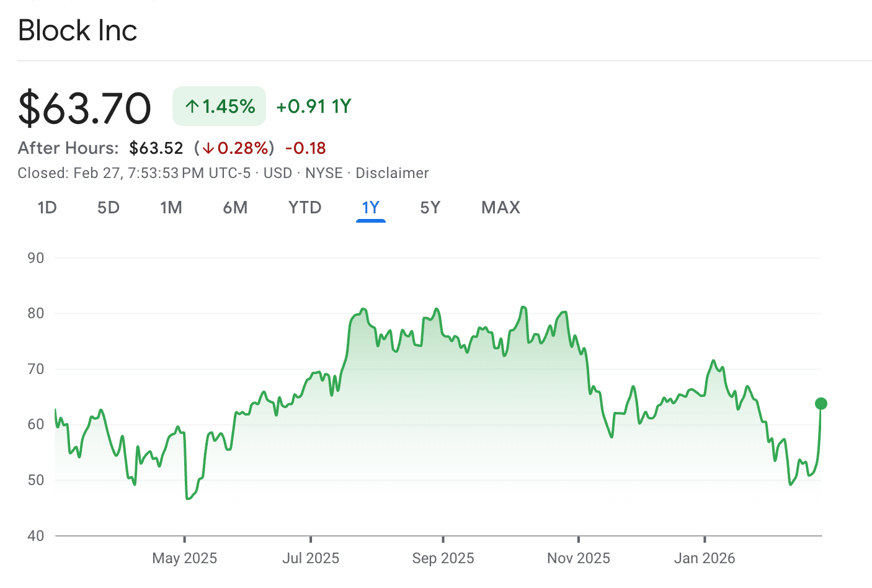Click the $63.70 current price

84,108
